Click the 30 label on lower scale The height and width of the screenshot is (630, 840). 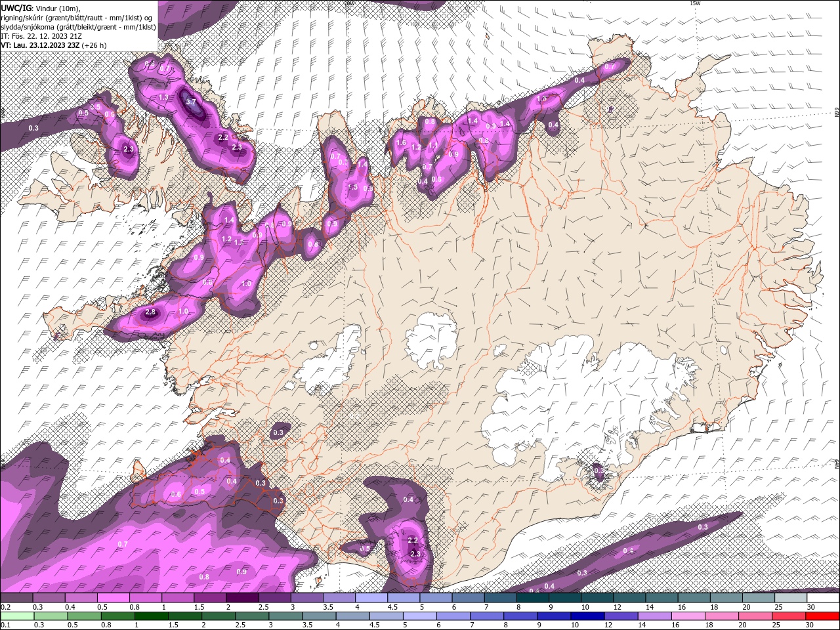(811, 625)
